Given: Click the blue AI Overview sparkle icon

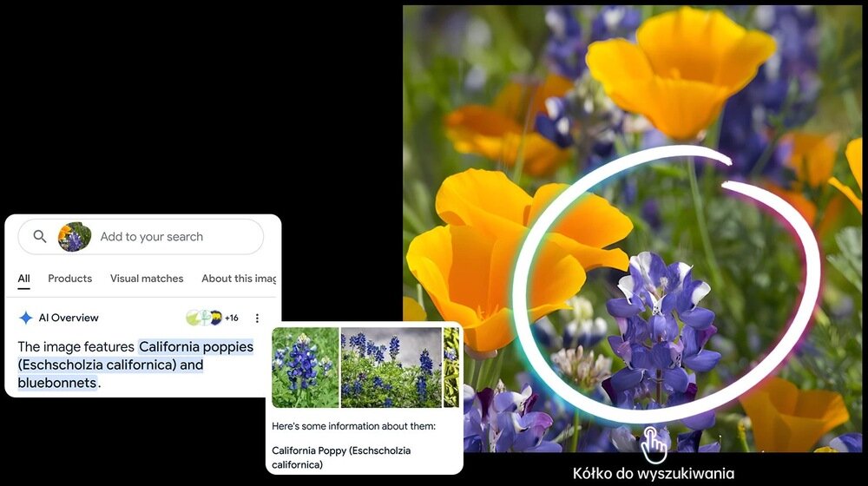Looking at the screenshot, I should tap(26, 319).
